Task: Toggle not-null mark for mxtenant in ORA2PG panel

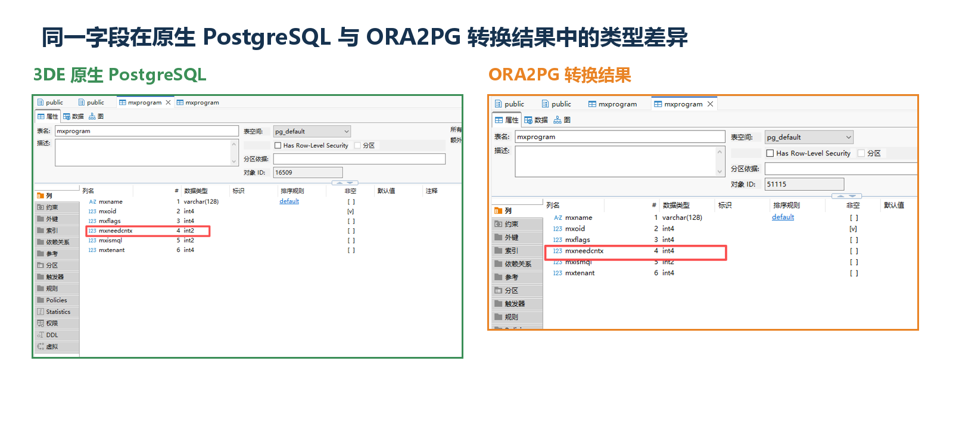Action: (x=853, y=273)
